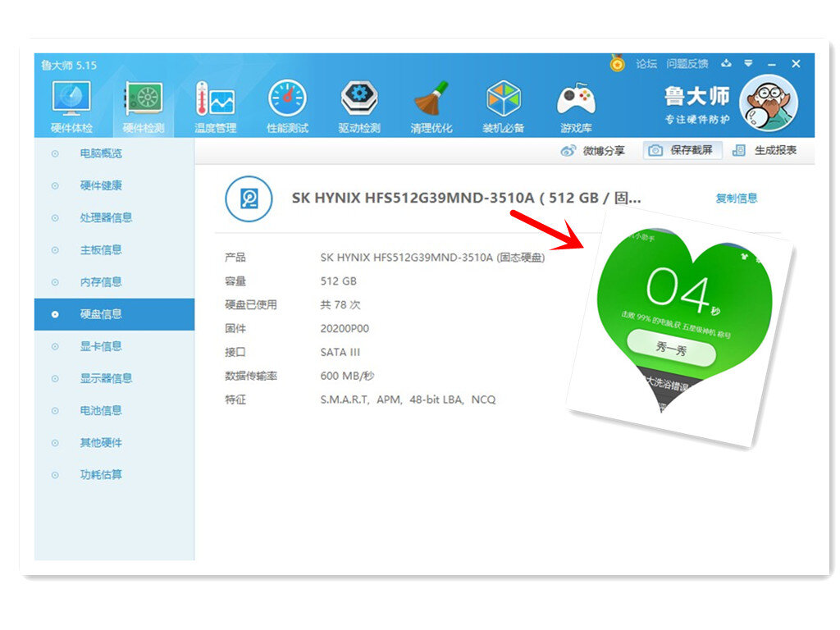Image resolution: width=840 pixels, height=630 pixels.
Task: Open the title bar dropdown menu arrow
Action: click(x=748, y=63)
